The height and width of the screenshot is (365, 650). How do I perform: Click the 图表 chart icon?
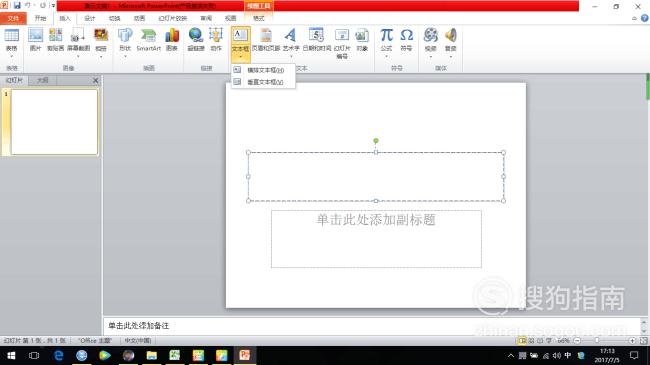[172, 35]
